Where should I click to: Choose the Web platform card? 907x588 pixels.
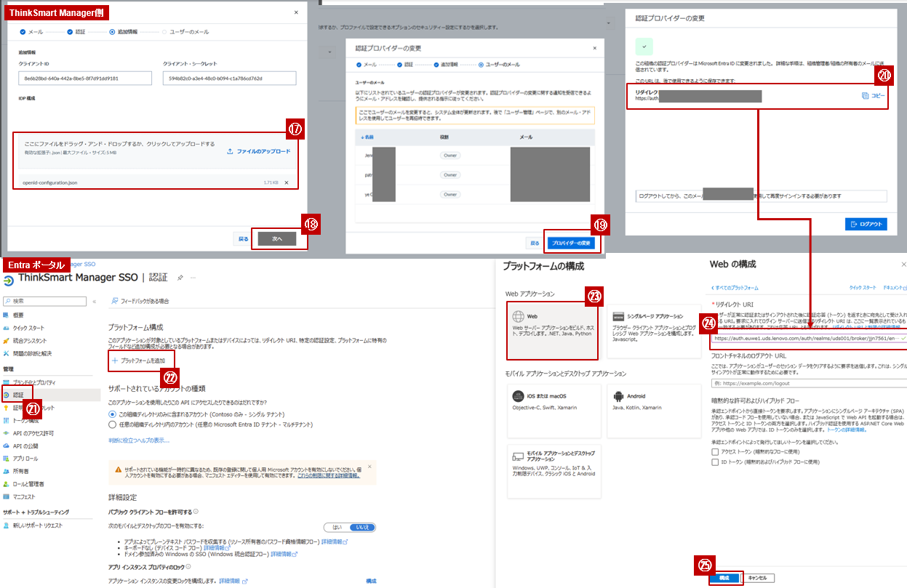(551, 331)
